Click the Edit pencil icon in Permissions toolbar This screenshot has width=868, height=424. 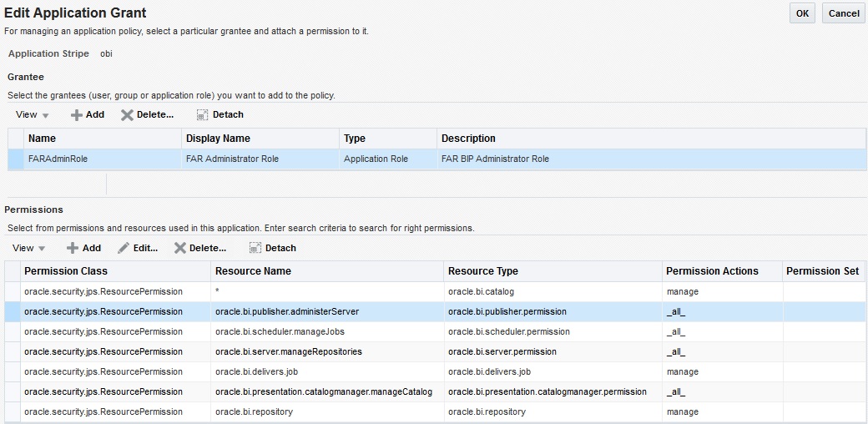(x=124, y=248)
